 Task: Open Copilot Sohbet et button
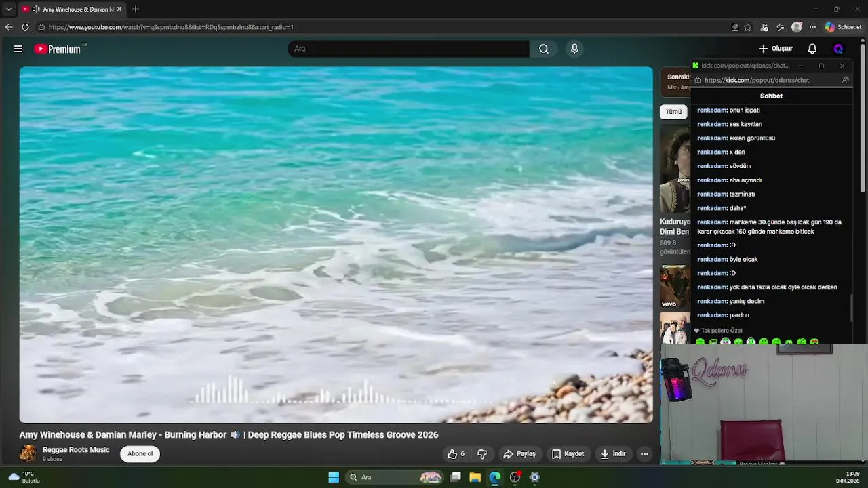[844, 27]
